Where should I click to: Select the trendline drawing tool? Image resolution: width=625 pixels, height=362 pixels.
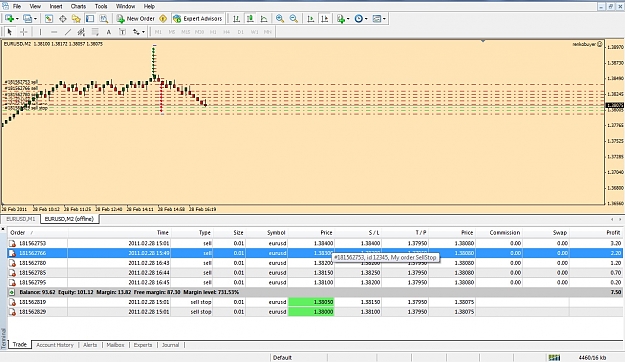pyautogui.click(x=68, y=32)
